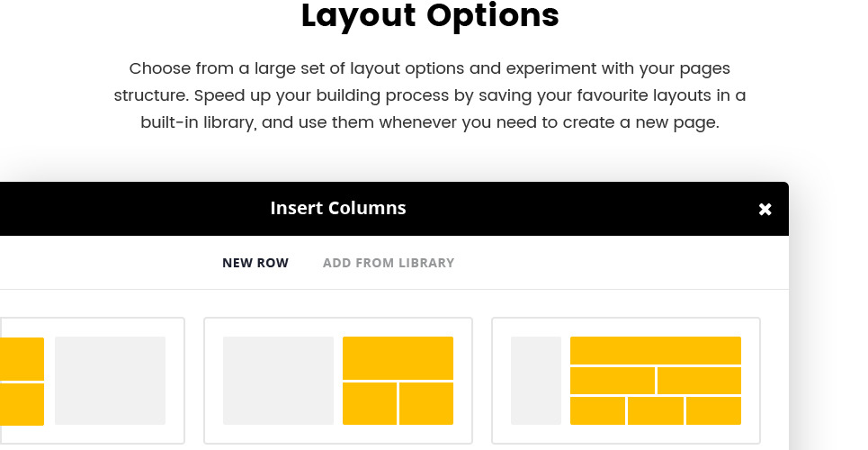The height and width of the screenshot is (450, 868).
Task: Choose first yellow block in right card's three-column row
Action: tap(597, 410)
